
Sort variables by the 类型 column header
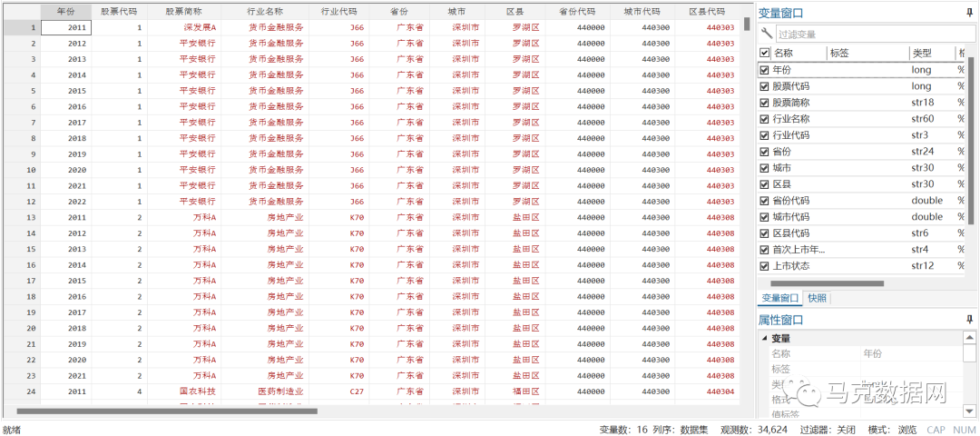tap(931, 54)
